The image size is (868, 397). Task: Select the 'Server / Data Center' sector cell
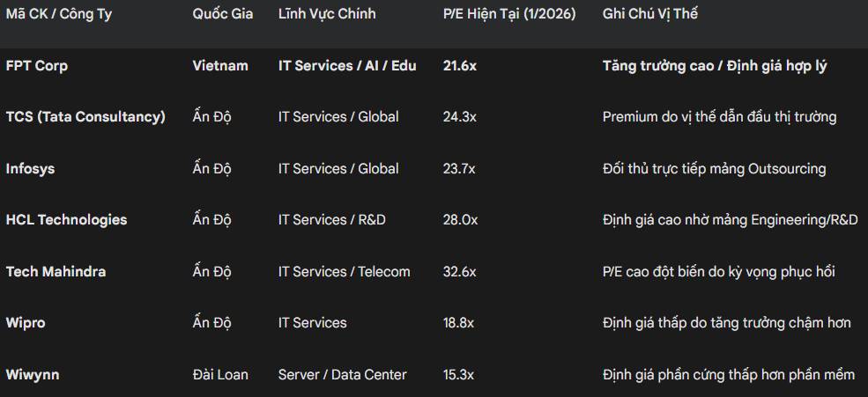coord(343,375)
